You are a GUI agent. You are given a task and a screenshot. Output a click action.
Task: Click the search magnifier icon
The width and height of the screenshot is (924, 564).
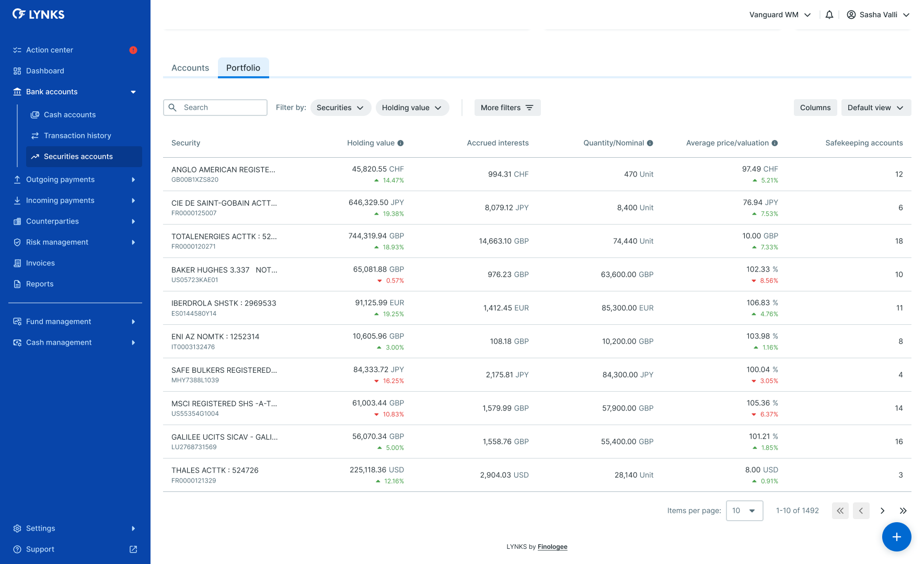(172, 108)
